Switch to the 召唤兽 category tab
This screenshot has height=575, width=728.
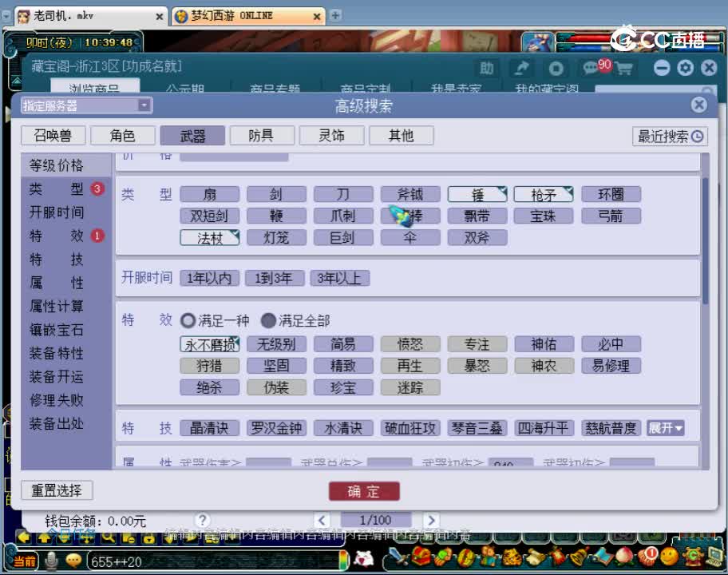tap(53, 136)
